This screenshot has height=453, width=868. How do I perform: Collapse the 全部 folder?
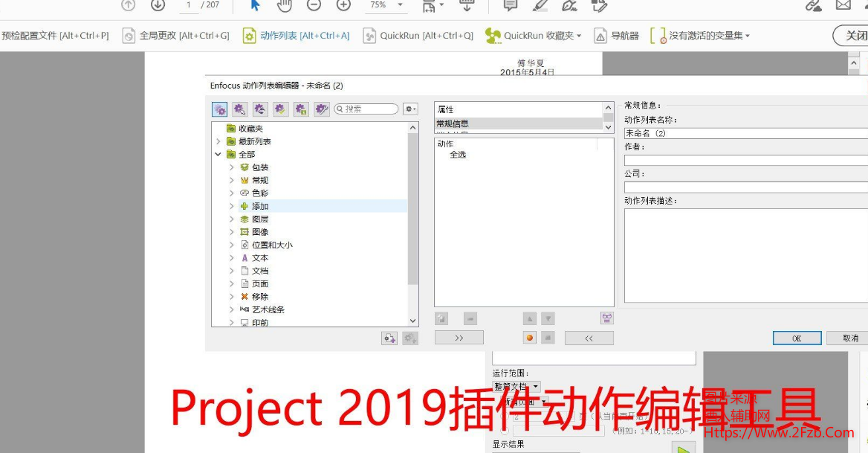point(218,154)
